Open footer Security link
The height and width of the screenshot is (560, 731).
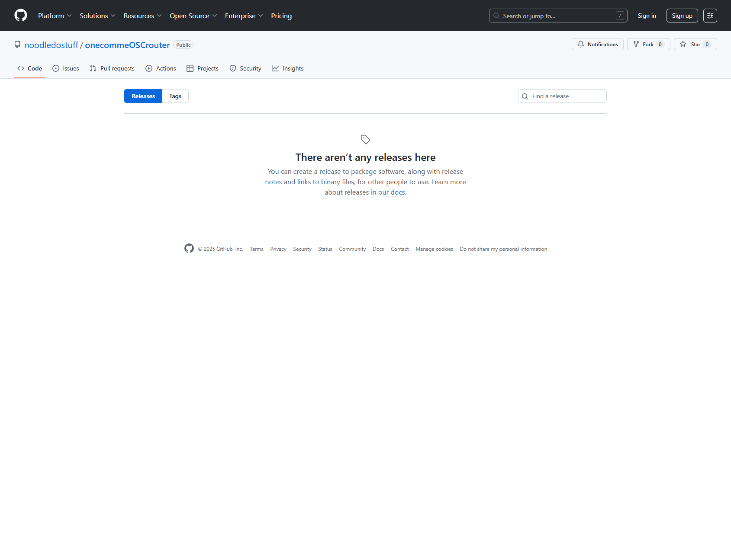(x=302, y=249)
